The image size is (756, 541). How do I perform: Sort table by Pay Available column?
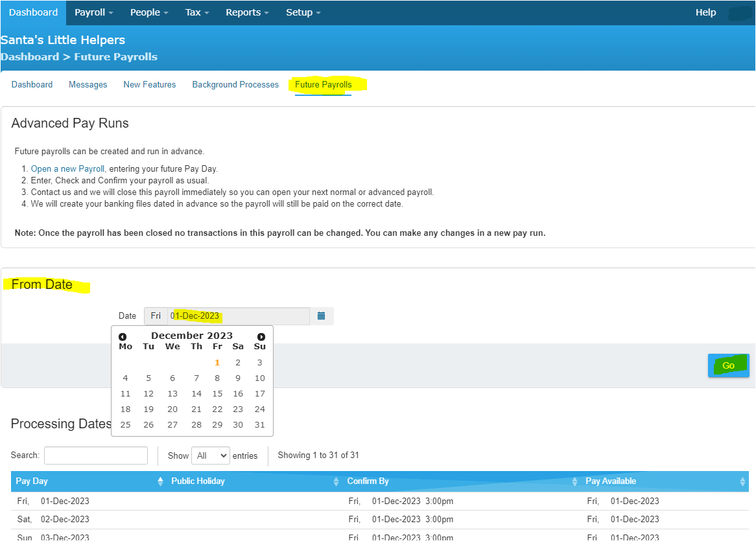666,481
